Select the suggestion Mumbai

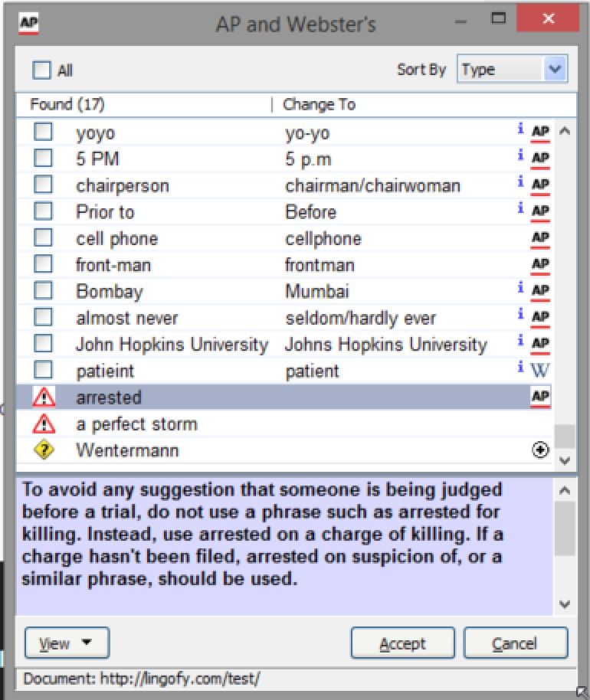point(317,292)
